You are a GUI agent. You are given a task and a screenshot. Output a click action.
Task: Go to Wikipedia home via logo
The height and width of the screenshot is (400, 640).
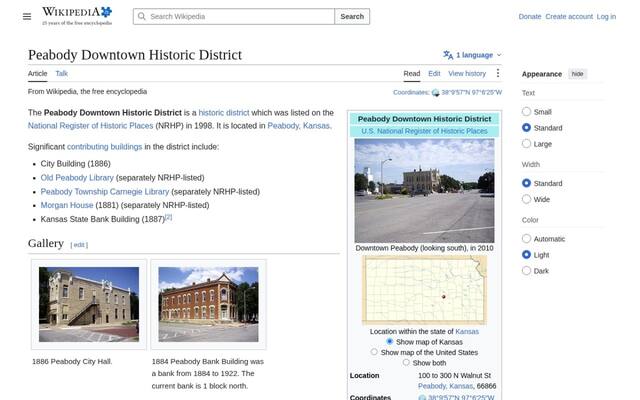77,16
